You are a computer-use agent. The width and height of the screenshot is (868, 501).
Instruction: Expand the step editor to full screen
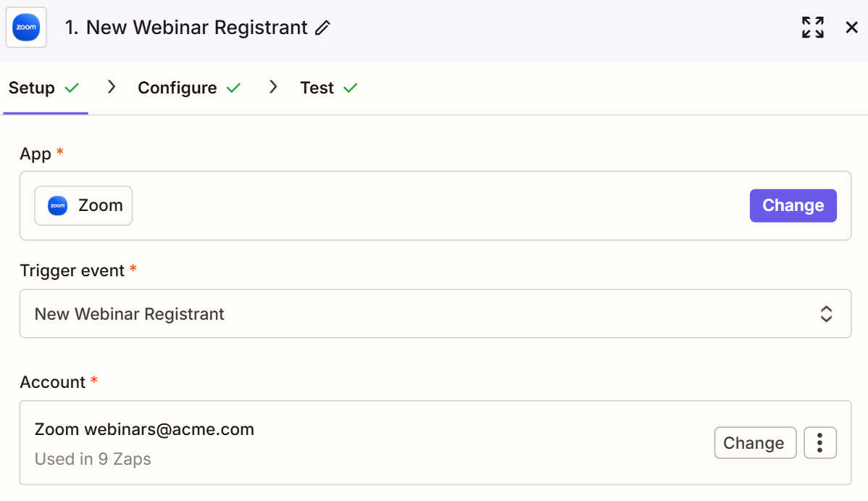point(813,28)
